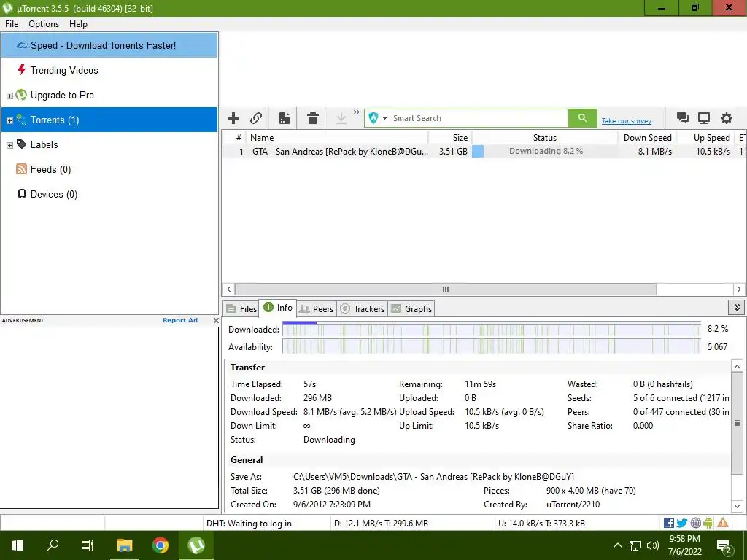Click the chat bubbles toolbar icon
Image resolution: width=747 pixels, height=560 pixels.
[x=682, y=118]
